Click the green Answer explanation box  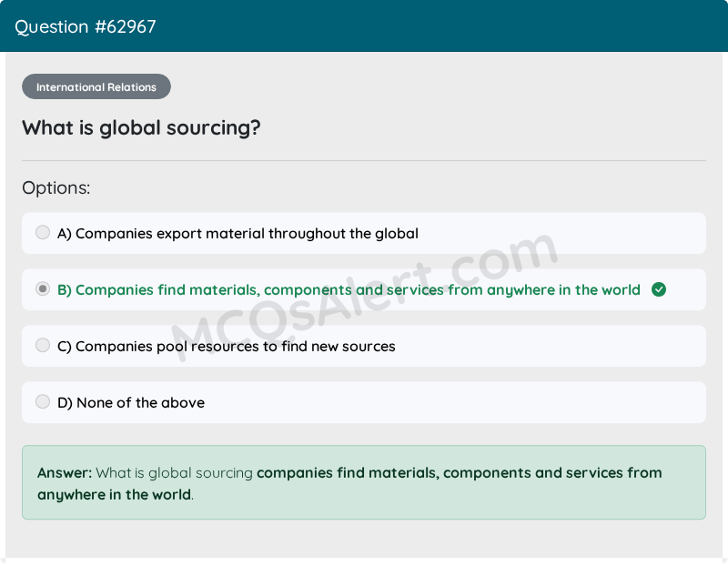coord(364,482)
